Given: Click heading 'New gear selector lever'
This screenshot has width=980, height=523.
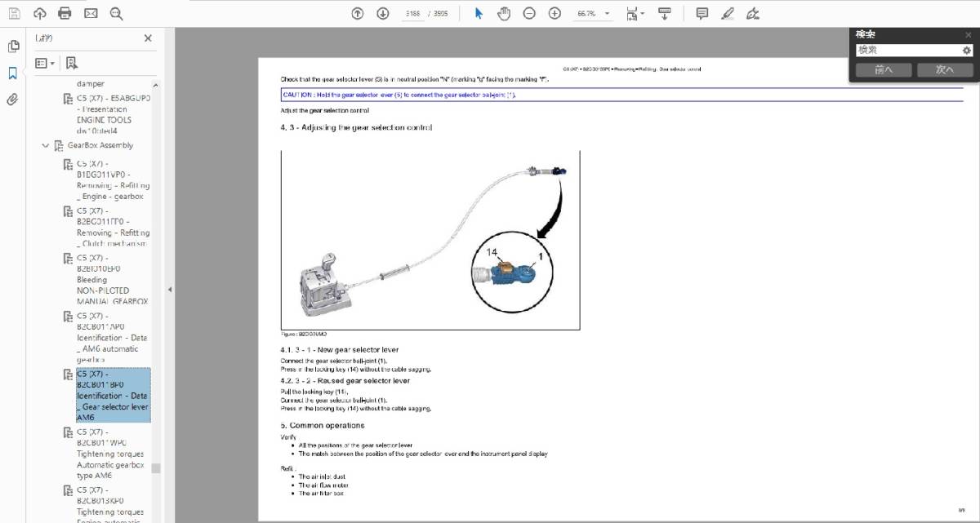Looking at the screenshot, I should (x=340, y=350).
